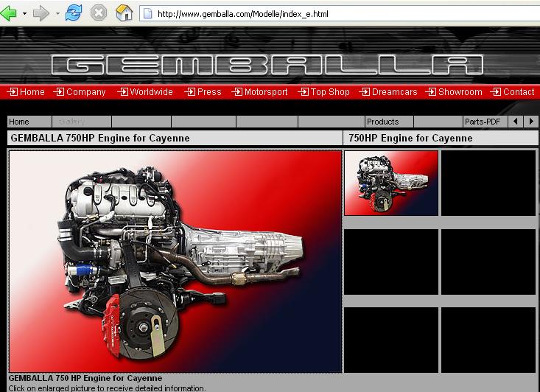Click the arrow icon beside Contact
The height and width of the screenshot is (392, 540).
click(496, 92)
